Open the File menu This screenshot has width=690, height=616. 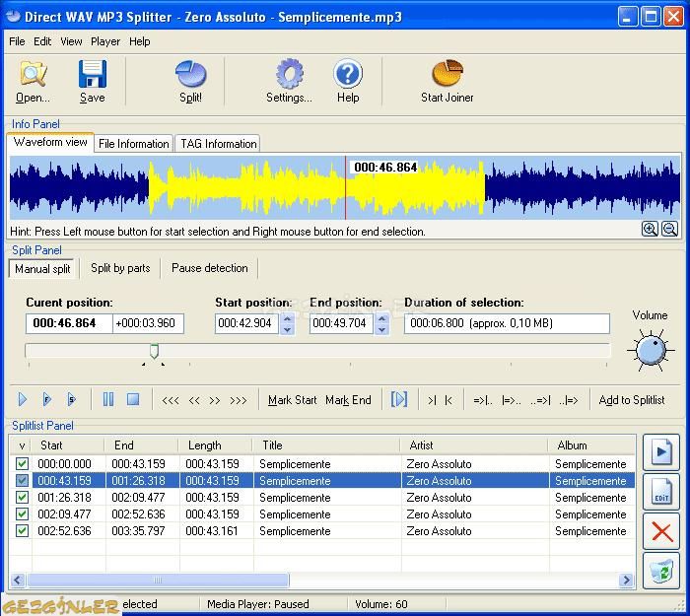(x=17, y=41)
